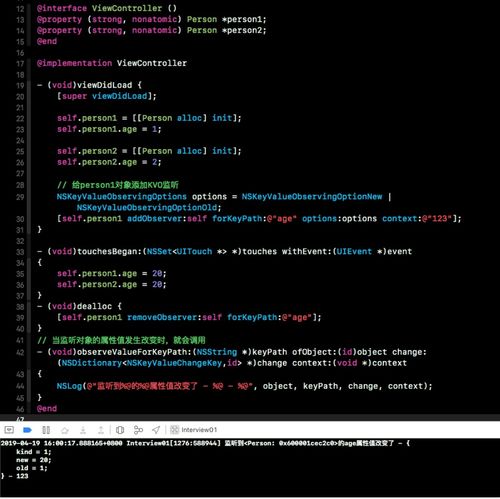
Task: Click "*person2;" in the line 14 property
Action: point(244,30)
